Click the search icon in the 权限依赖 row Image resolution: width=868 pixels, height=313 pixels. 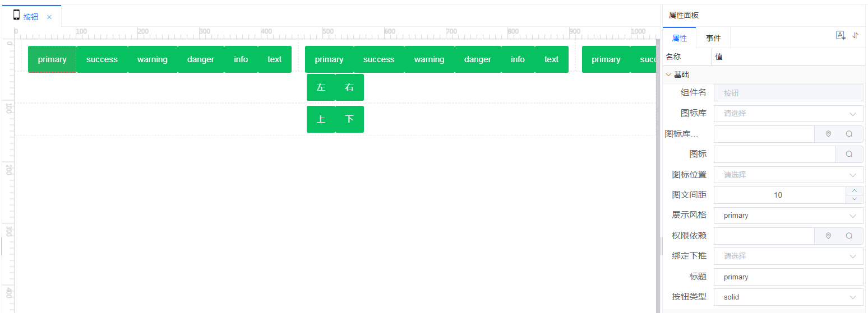[849, 236]
